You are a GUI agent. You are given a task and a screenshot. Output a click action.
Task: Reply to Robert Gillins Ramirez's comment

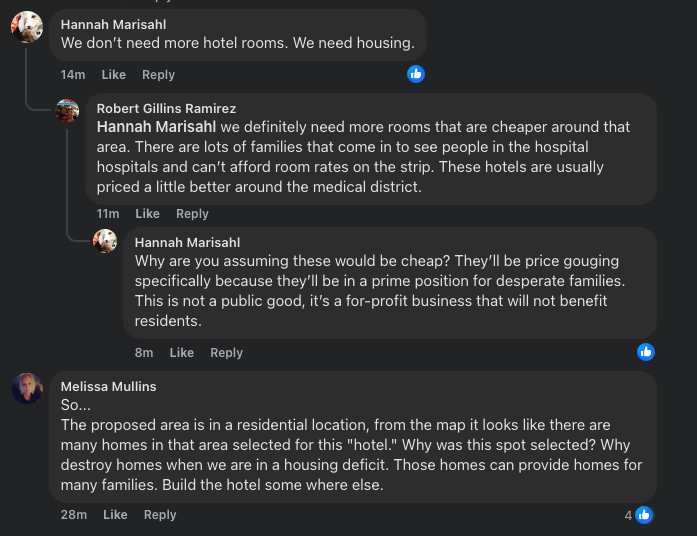click(192, 214)
